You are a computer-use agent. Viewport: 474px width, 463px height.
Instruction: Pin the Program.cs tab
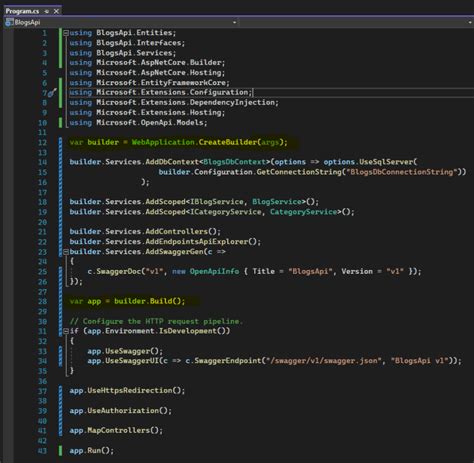(47, 11)
